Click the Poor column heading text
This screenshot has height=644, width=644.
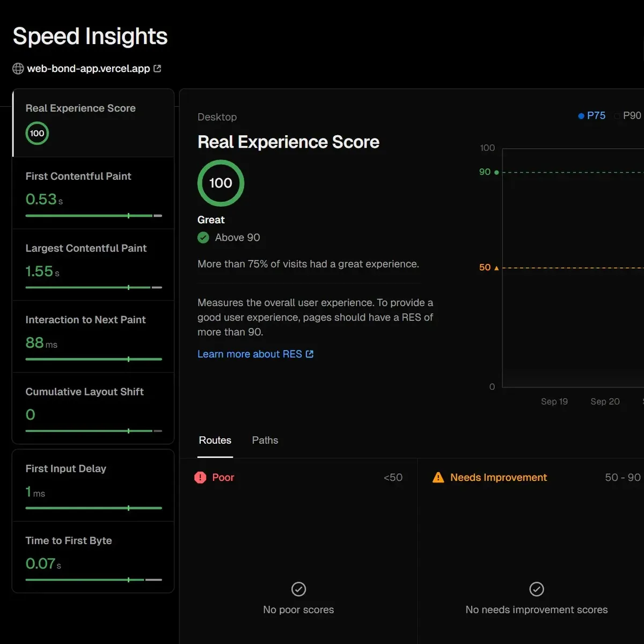click(223, 478)
